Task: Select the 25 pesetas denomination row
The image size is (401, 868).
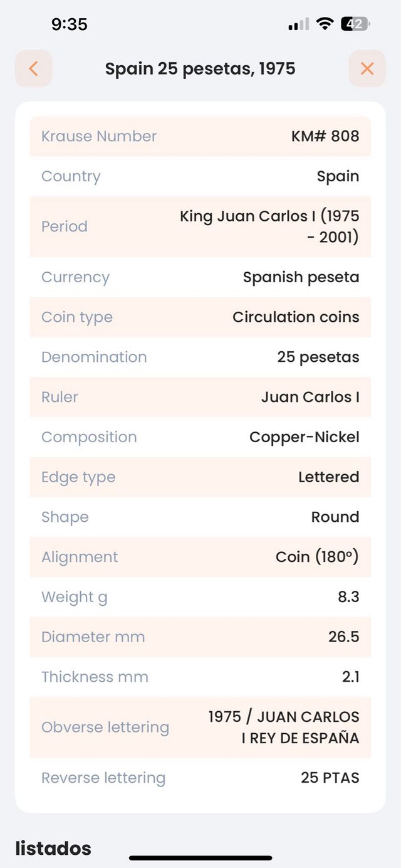Action: (200, 357)
